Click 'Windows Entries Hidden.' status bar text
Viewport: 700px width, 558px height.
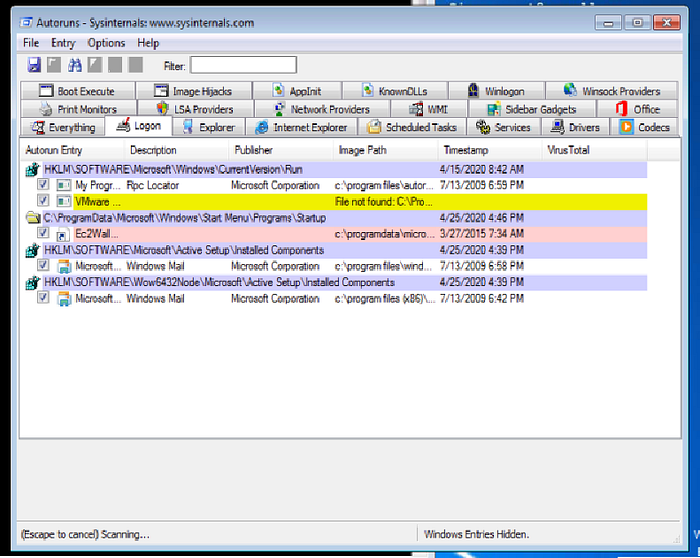coord(476,534)
